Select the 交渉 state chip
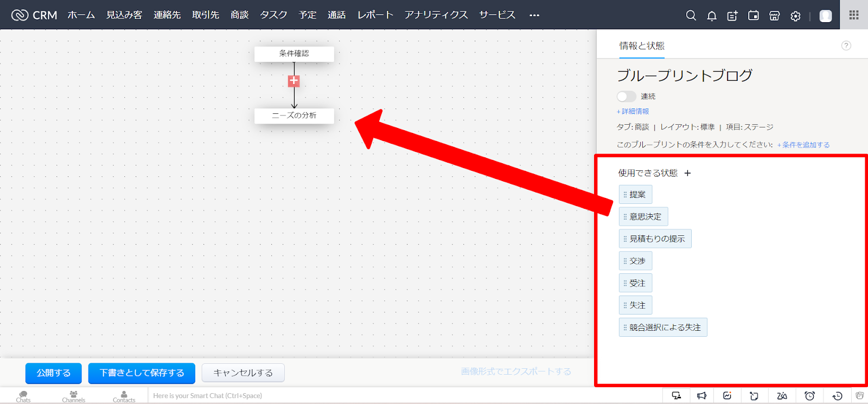 tap(635, 261)
